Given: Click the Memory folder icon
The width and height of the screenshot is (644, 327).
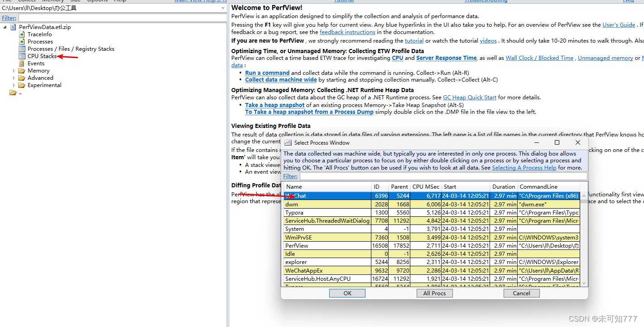Looking at the screenshot, I should [22, 71].
